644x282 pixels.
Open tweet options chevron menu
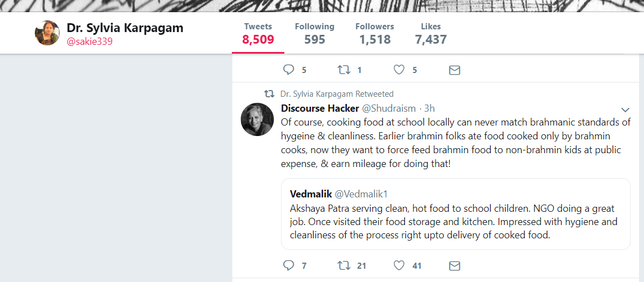tap(626, 109)
